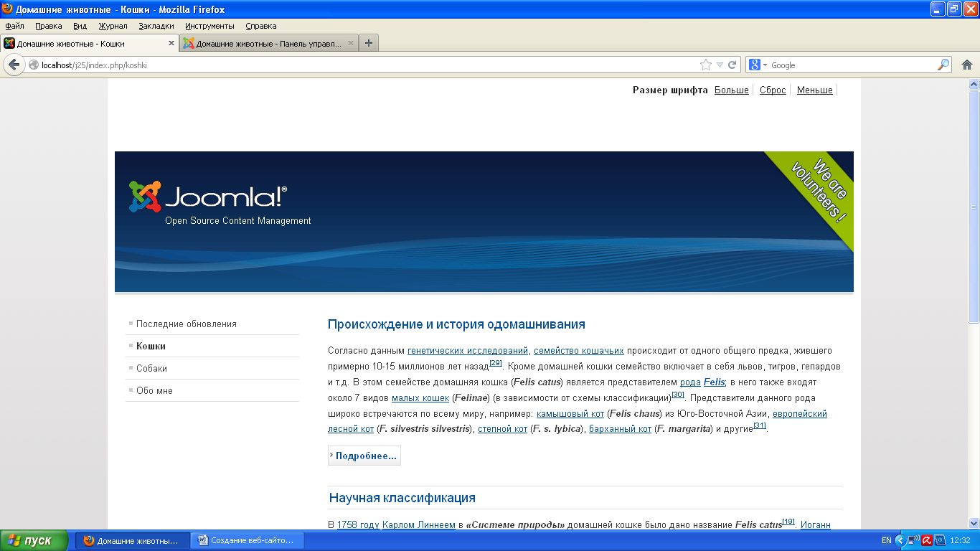Click footnote reference [30]
Viewport: 980px width, 551px height.
coord(679,395)
